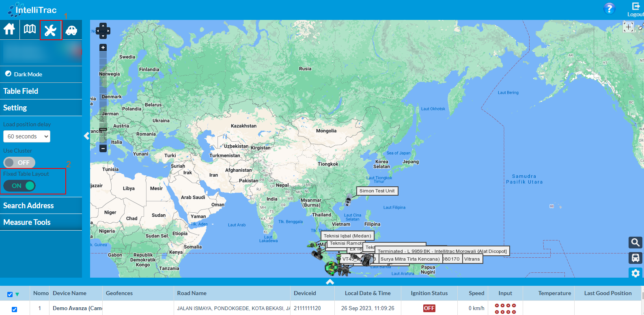
Task: Turn off Fixed Table Layout switch
Action: [x=19, y=186]
